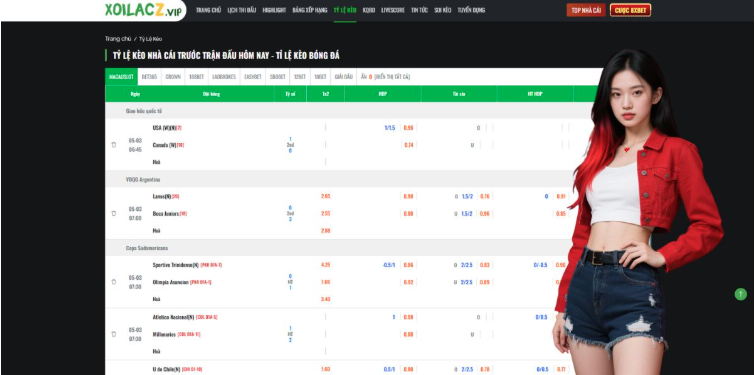Open Tuyển Dụng in the top menu
The width and height of the screenshot is (755, 375).
click(x=471, y=10)
